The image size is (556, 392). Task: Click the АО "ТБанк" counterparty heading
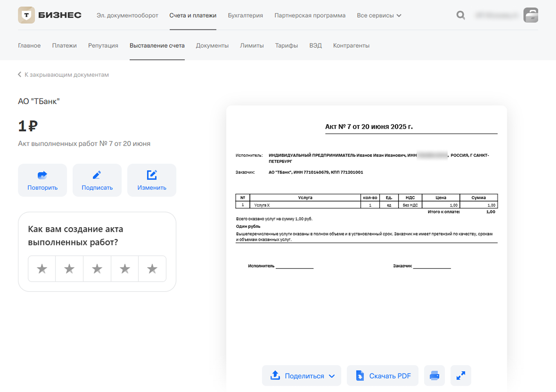pyautogui.click(x=39, y=101)
